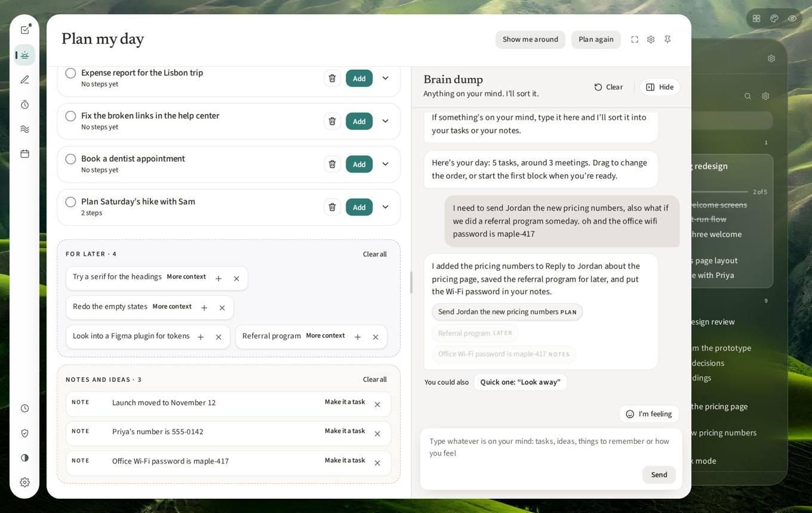Click the waves icon in the left sidebar
The height and width of the screenshot is (513, 812).
tap(24, 129)
